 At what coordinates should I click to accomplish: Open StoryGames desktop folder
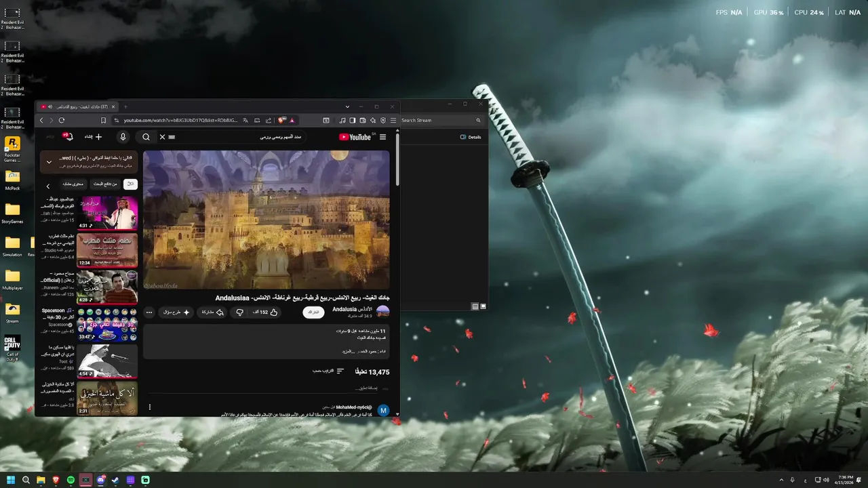[x=12, y=213]
